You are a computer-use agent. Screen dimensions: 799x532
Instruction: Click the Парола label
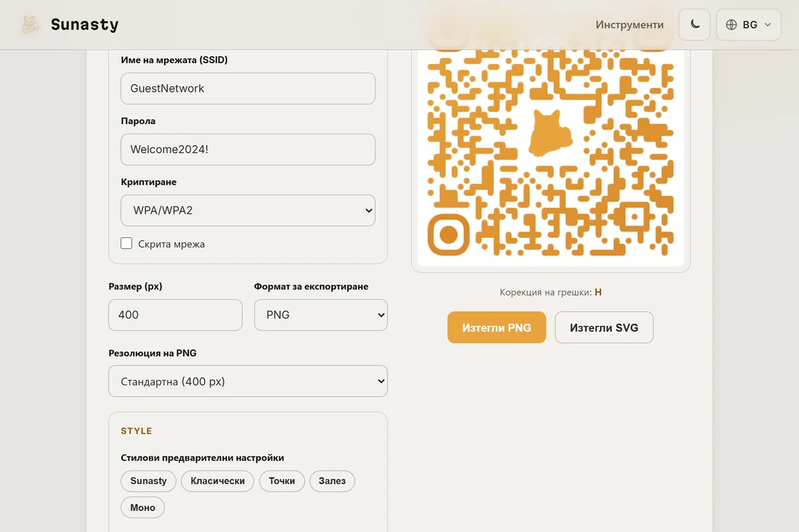(x=138, y=121)
